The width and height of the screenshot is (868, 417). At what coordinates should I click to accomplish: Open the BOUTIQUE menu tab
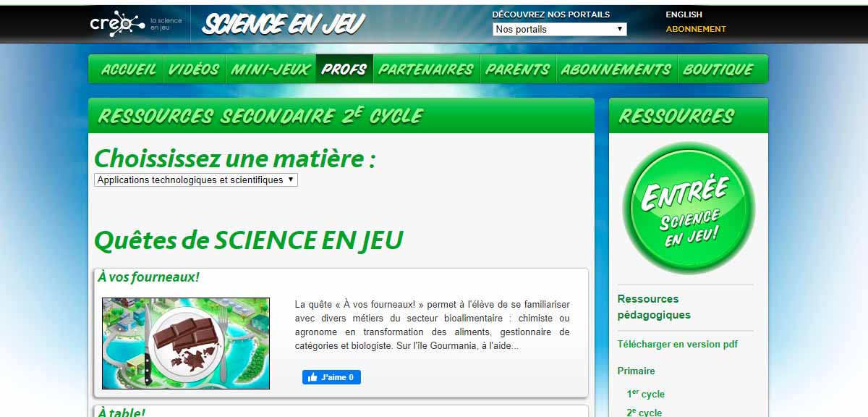coord(718,69)
